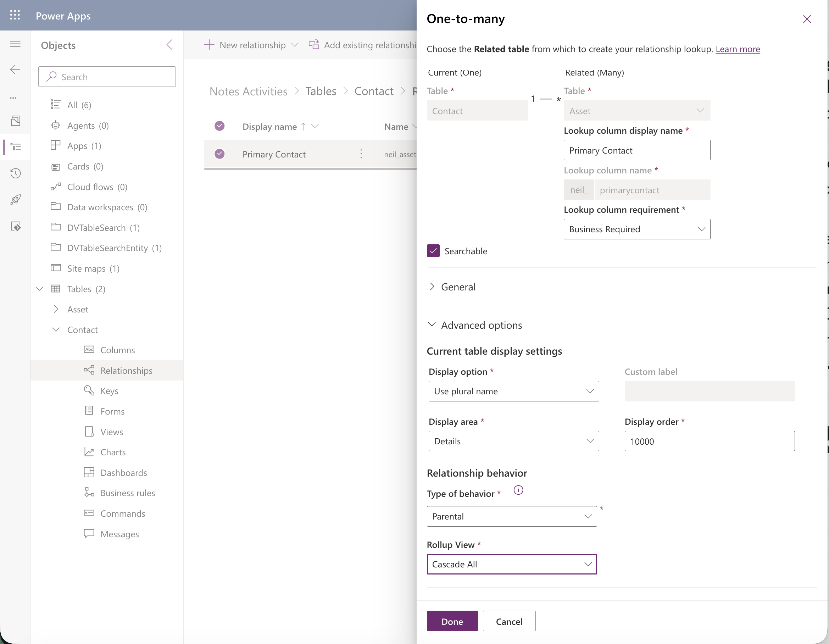Toggle select-all rows circle in header
Viewport: 829px width, 644px height.
219,126
